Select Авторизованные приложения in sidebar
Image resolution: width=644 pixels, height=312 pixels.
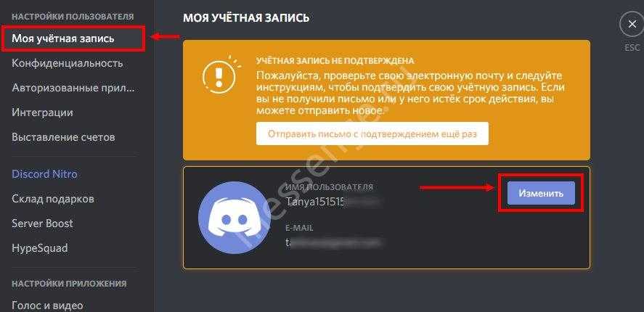click(x=73, y=88)
